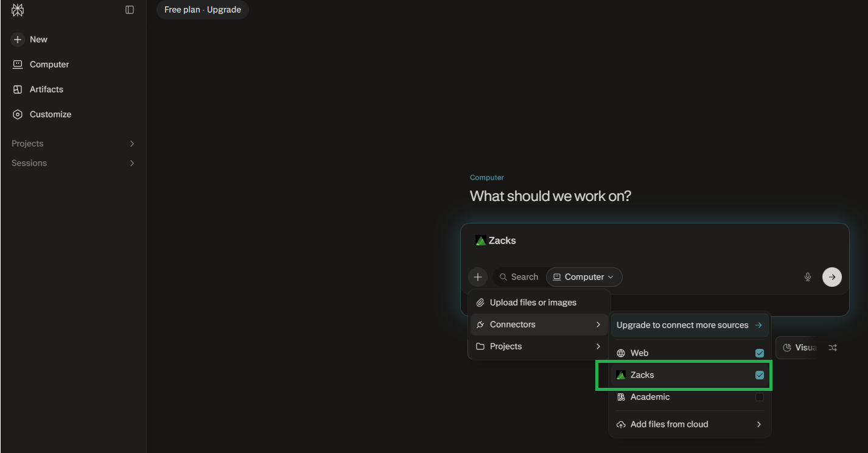Choose Upload files or images
Viewport: 868px width, 453px height.
coord(539,303)
